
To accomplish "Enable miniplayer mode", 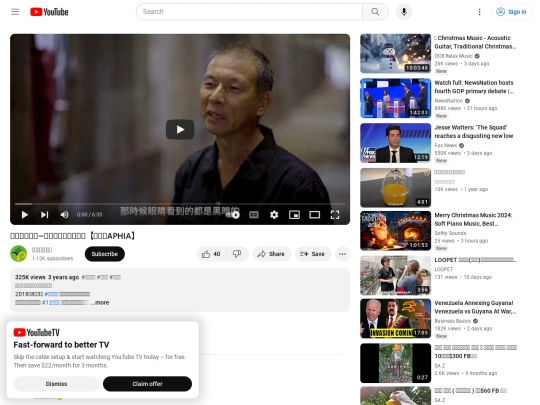I will coord(294,215).
